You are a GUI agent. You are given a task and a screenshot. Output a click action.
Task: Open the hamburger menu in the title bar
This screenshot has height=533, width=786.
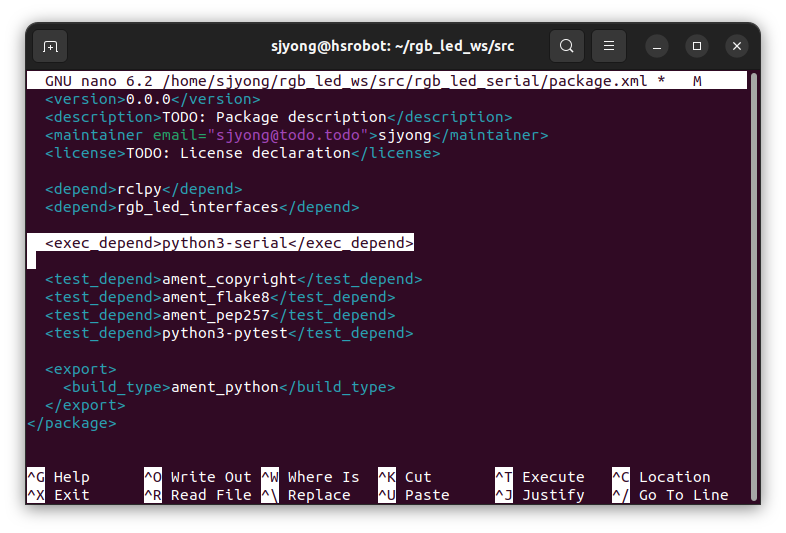(609, 46)
